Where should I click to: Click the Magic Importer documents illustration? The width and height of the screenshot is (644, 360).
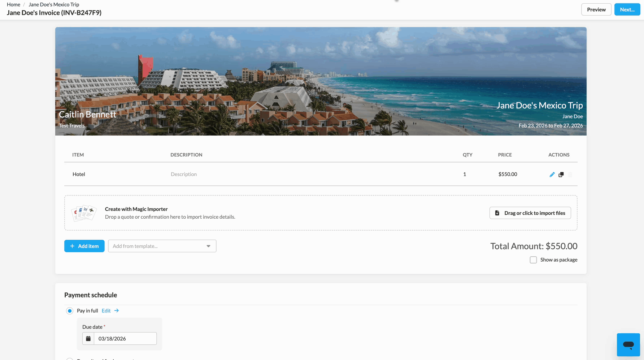(84, 213)
